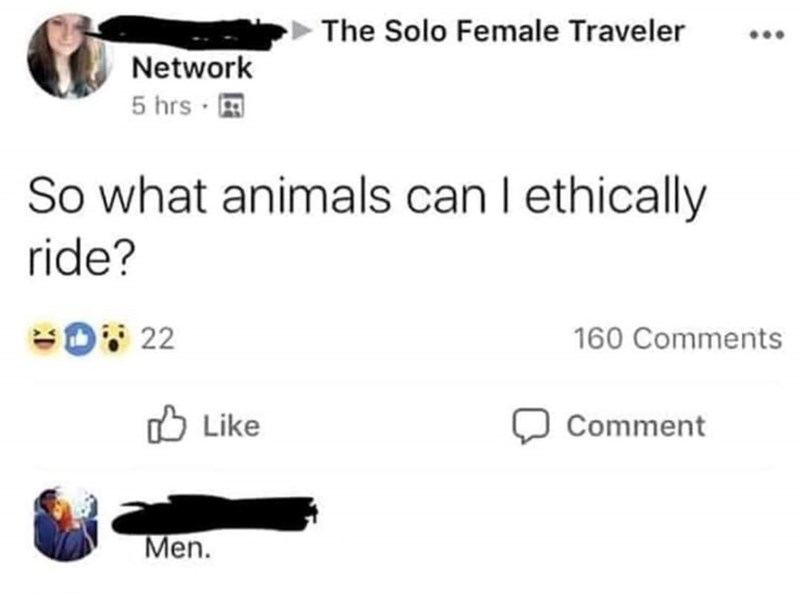Open The Solo Female Traveler group link
Screen dimensions: 800x594
[505, 31]
